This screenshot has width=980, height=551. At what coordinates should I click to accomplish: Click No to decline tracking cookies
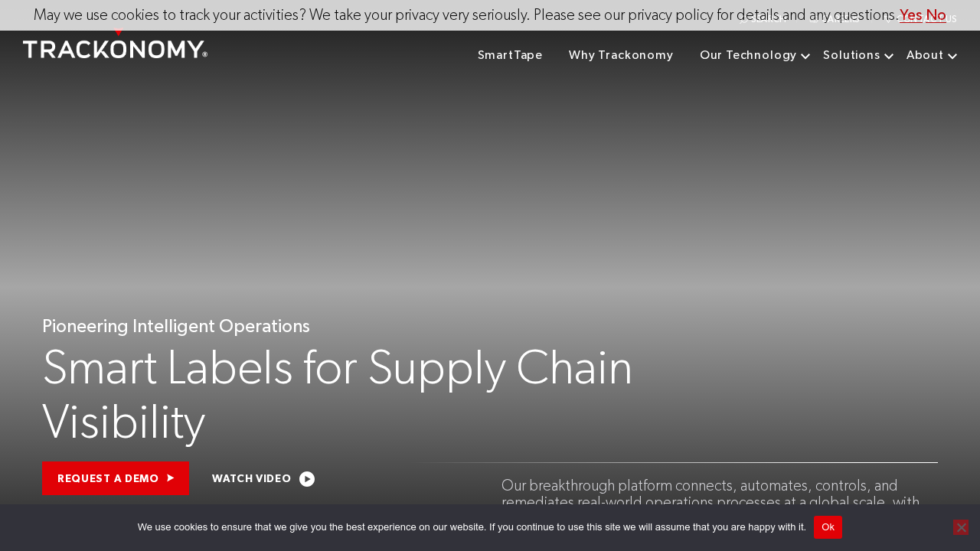936,15
